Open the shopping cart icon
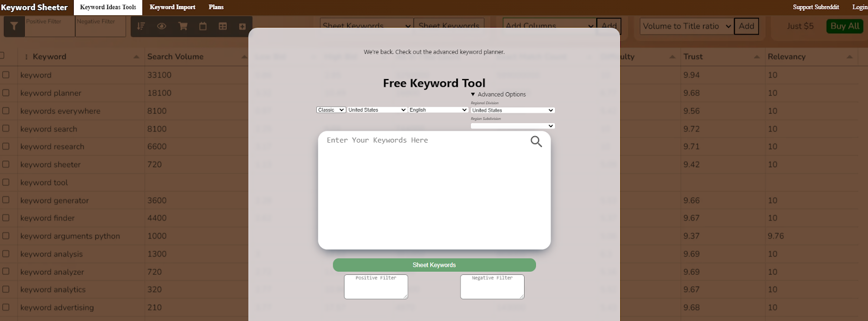Screen dimensions: 868x321 click(183, 26)
